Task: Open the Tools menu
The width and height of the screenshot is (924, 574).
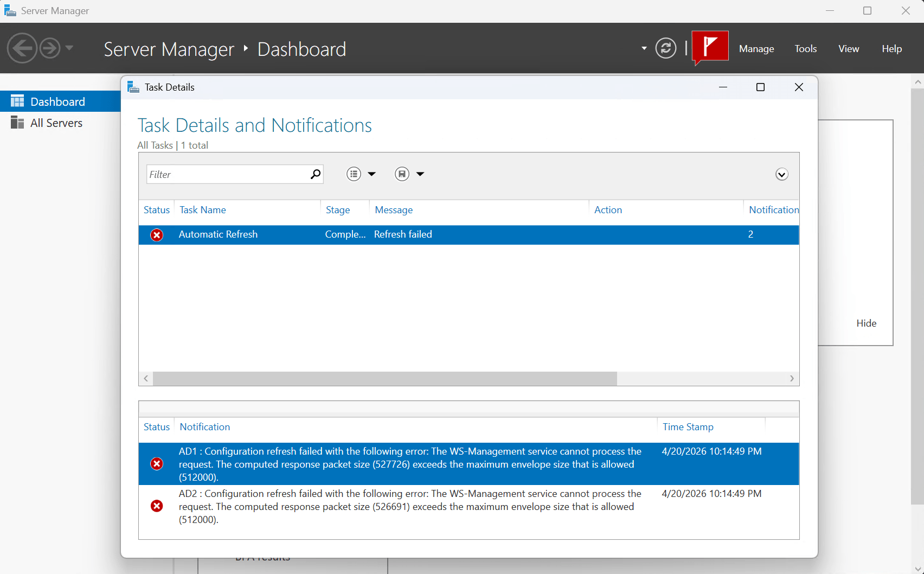Action: tap(805, 49)
